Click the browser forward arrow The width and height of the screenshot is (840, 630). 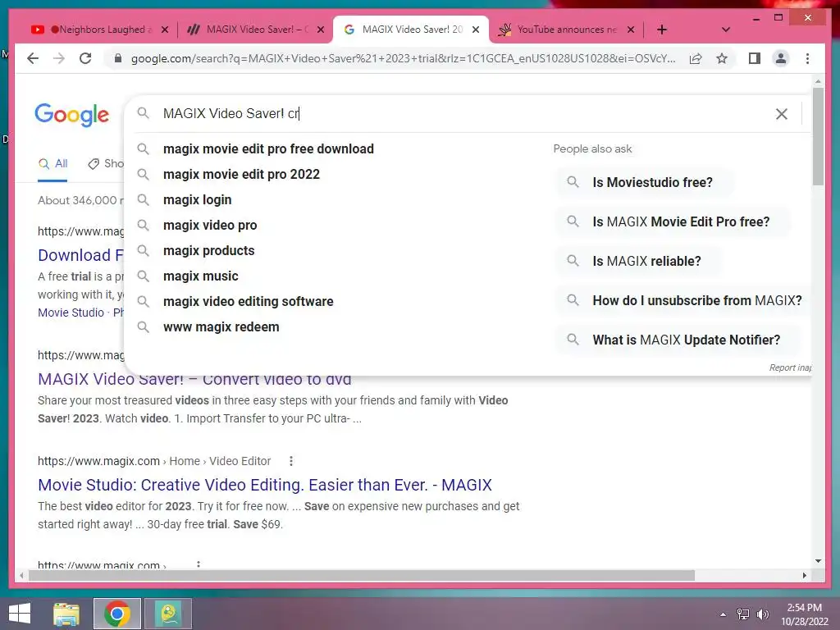(59, 58)
